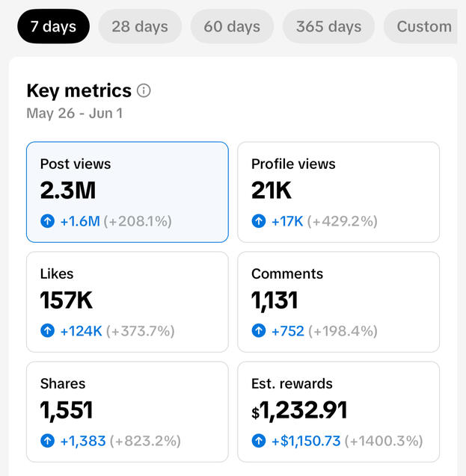
Task: Click the info icon beside Key metrics
Action: tap(144, 91)
